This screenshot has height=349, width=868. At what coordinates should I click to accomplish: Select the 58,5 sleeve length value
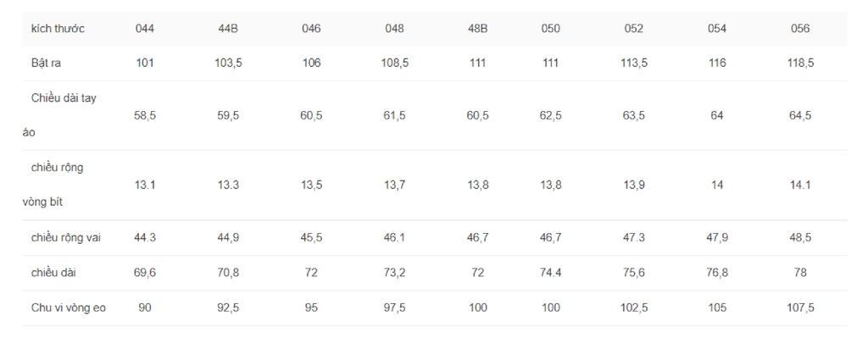(144, 115)
